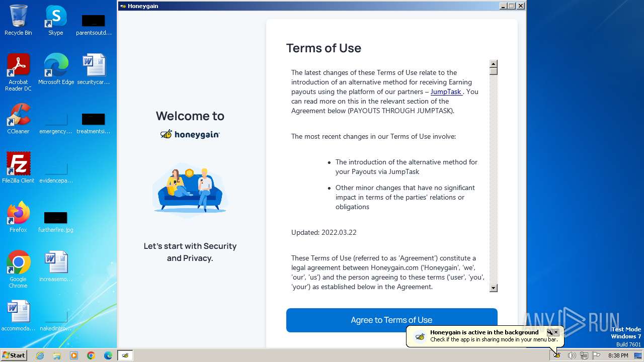Click the scroll down arrow in terms

click(x=494, y=288)
